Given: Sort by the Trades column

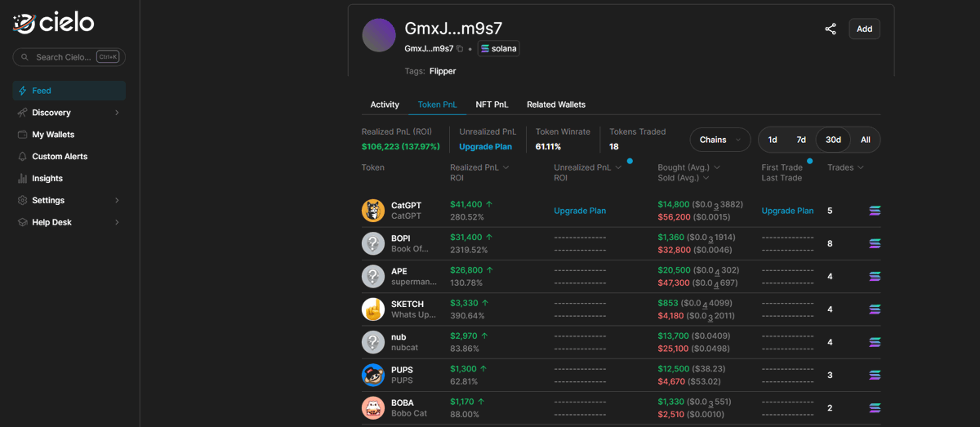Looking at the screenshot, I should (845, 167).
